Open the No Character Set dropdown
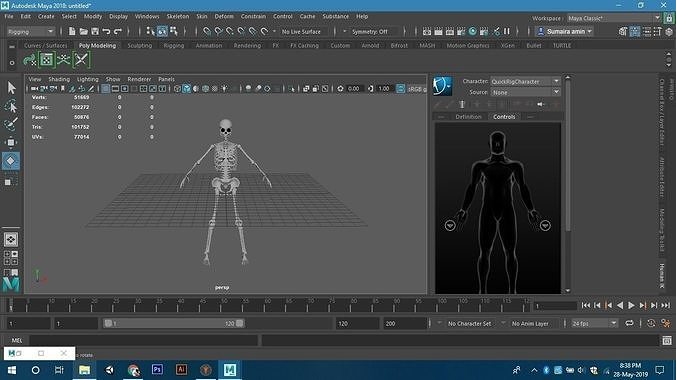 pyautogui.click(x=469, y=323)
